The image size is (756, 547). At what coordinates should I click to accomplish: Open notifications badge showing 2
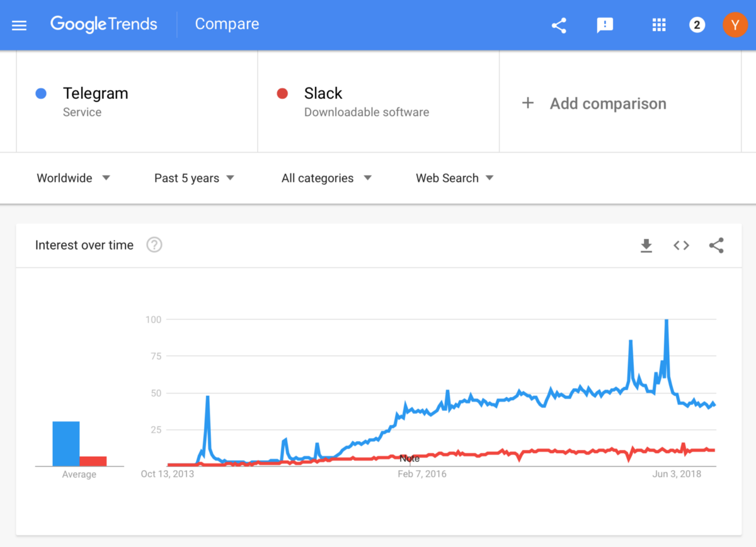(x=697, y=25)
